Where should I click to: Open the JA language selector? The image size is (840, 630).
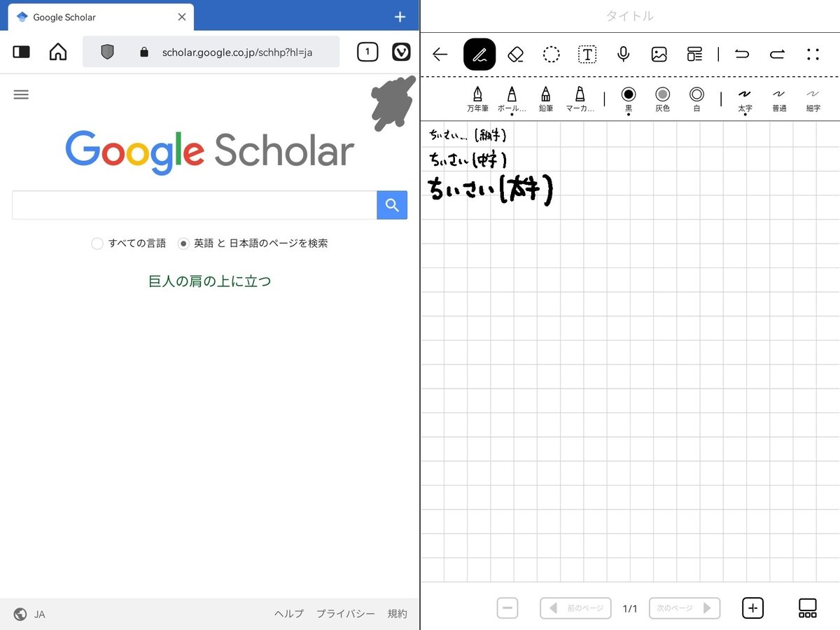29,615
